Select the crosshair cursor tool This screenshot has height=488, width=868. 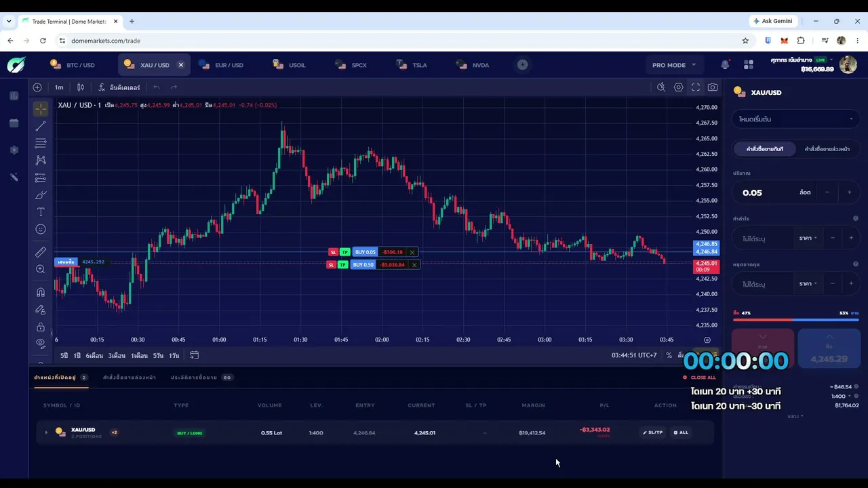tap(41, 108)
